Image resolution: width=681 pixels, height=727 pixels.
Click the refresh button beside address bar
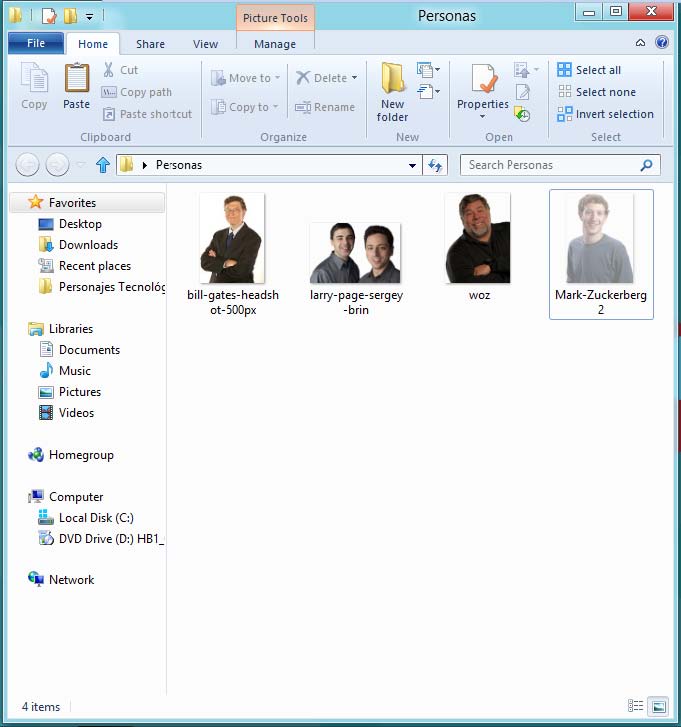435,165
